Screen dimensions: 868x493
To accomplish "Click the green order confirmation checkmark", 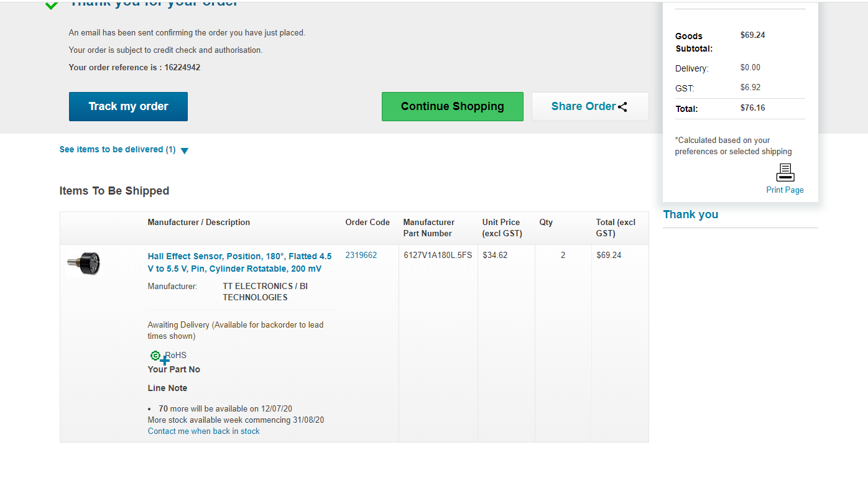I will click(x=52, y=6).
